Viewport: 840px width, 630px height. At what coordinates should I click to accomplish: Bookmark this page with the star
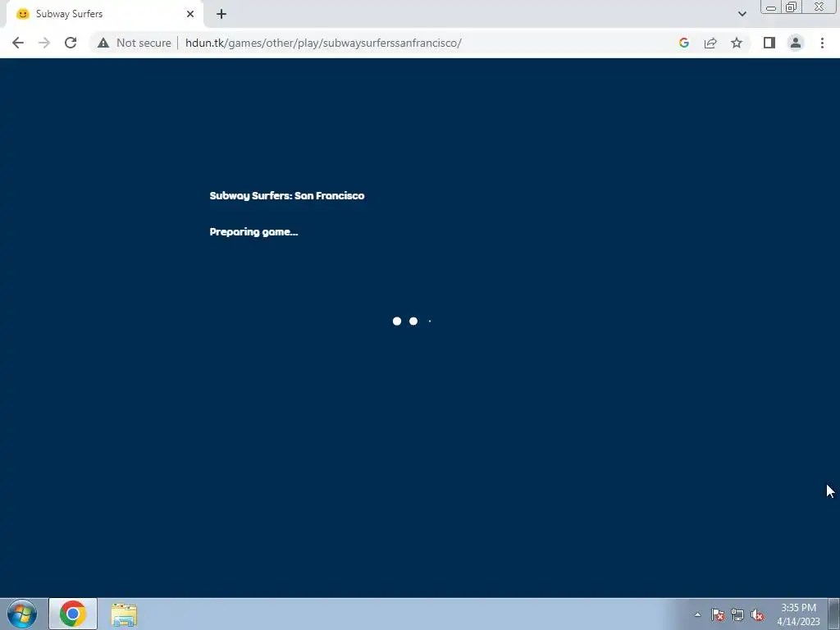coord(737,43)
